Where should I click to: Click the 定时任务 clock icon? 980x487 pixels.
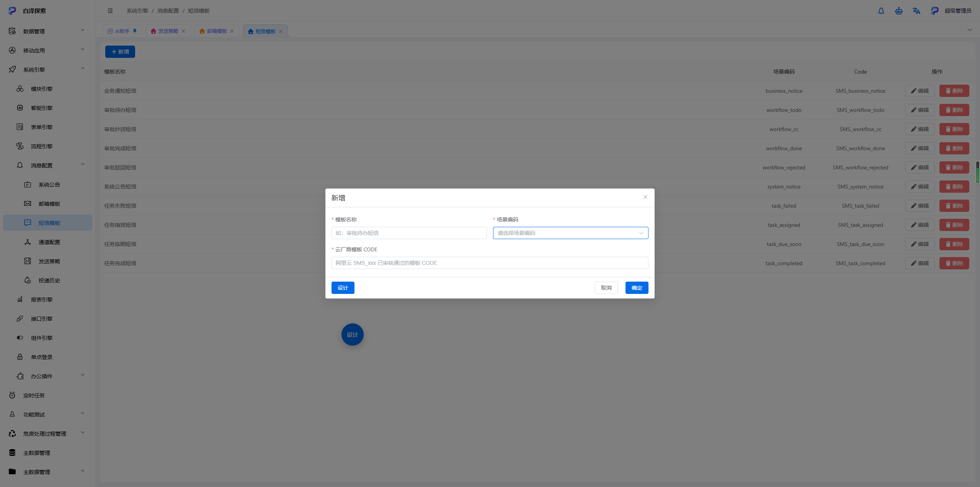pos(12,395)
